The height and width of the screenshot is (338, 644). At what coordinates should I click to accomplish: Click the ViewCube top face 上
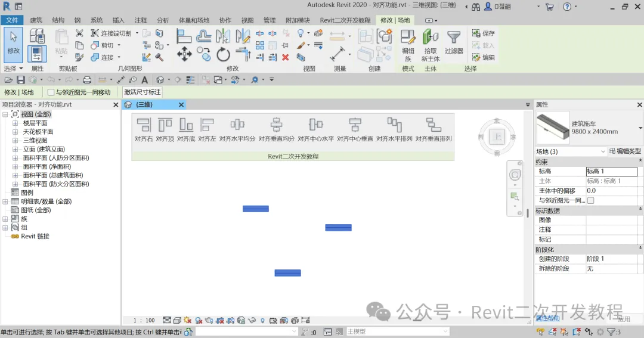pyautogui.click(x=497, y=137)
